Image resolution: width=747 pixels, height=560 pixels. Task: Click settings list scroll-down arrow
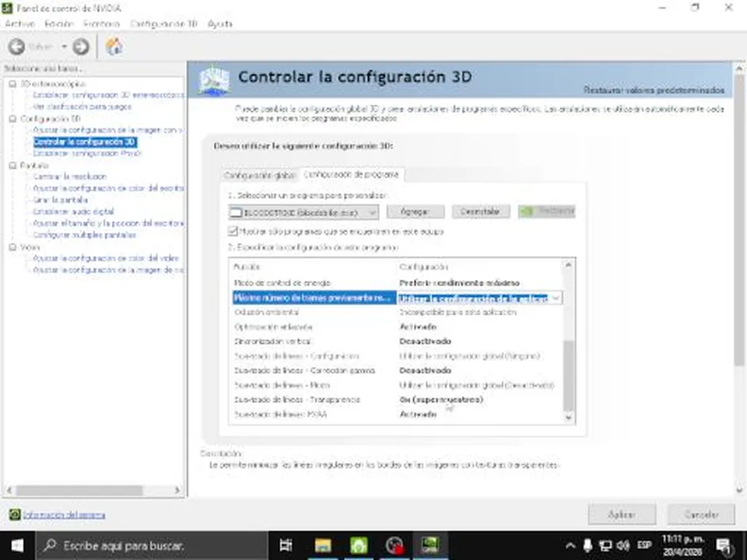(568, 418)
